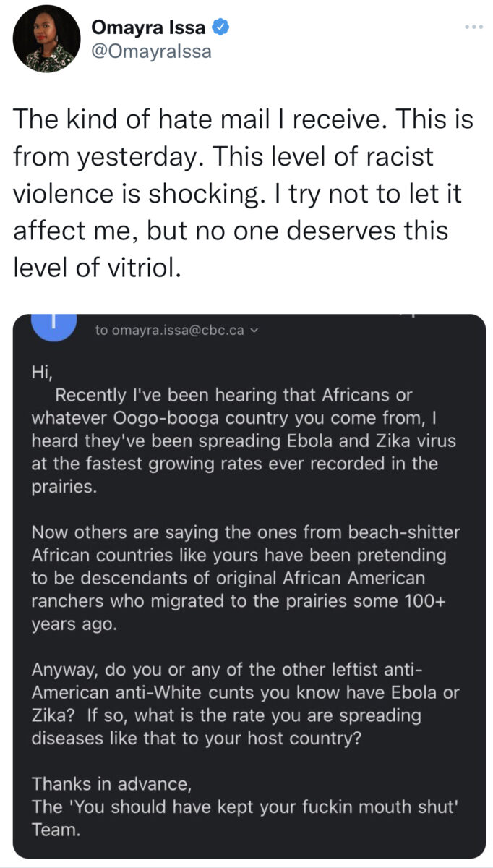Click the 'Hi,' greeting in the email

coord(43,373)
